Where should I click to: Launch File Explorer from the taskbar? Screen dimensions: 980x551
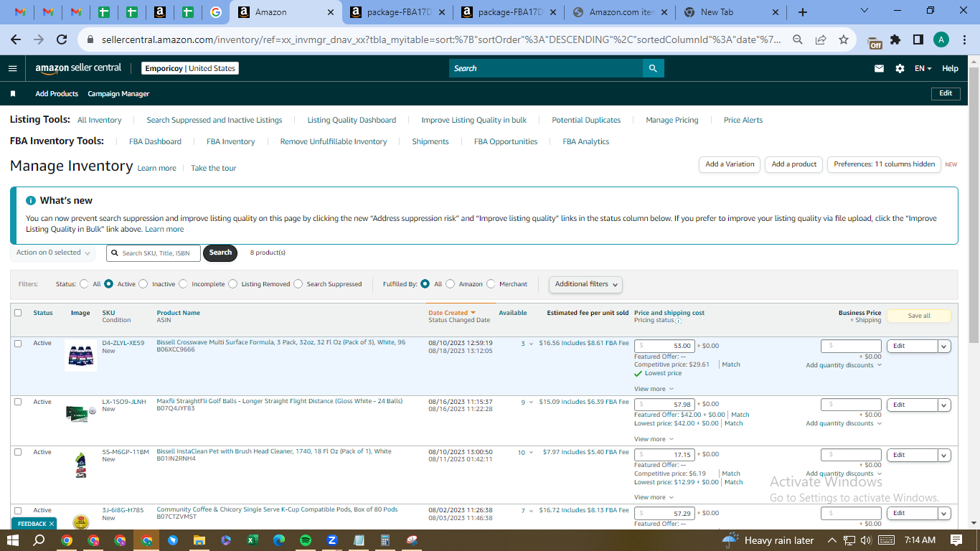click(x=199, y=540)
